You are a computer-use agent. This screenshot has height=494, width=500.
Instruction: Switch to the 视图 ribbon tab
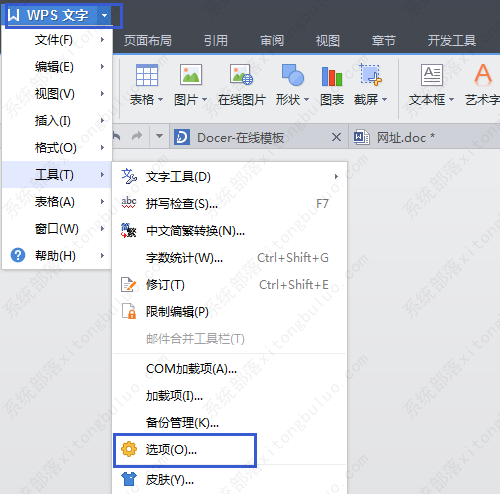328,41
